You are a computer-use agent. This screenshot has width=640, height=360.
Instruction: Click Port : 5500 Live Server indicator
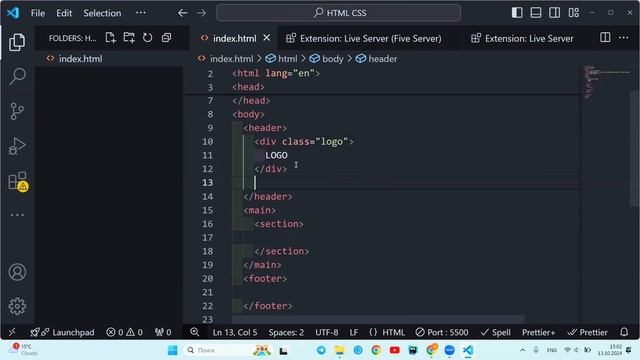point(442,332)
